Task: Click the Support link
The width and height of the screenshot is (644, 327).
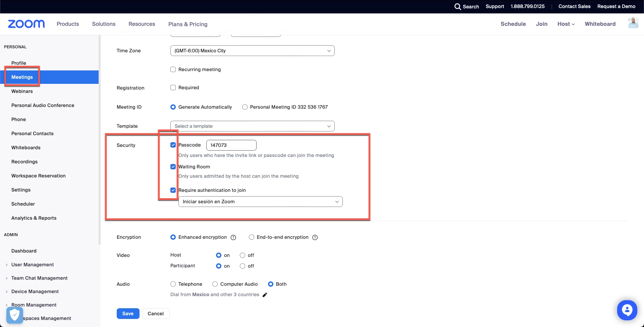Action: (495, 6)
